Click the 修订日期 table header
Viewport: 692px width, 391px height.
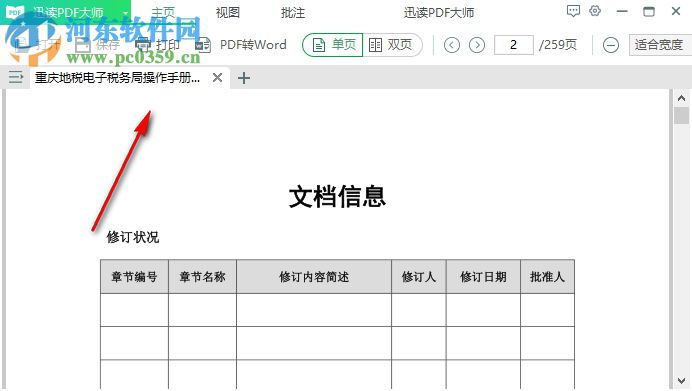point(483,277)
